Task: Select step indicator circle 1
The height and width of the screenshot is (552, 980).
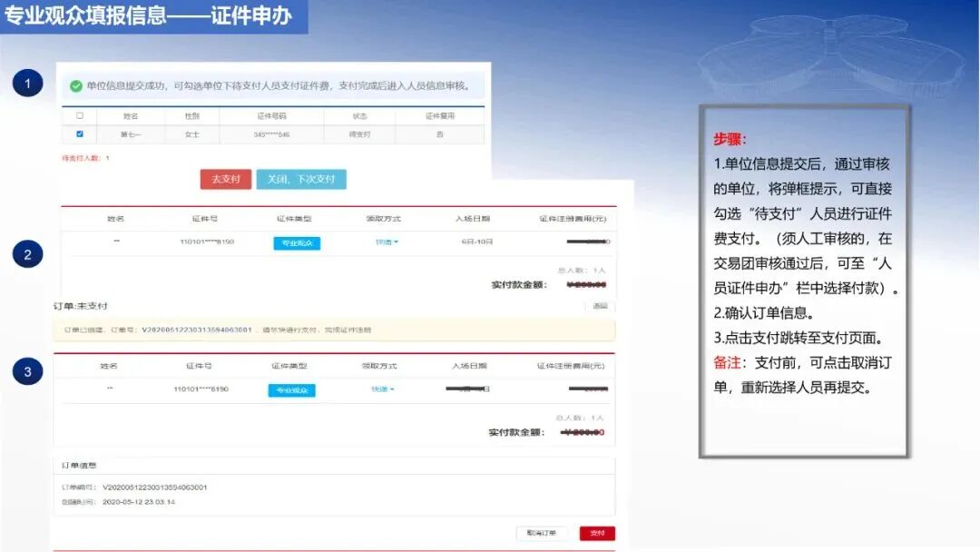Action: coord(28,83)
